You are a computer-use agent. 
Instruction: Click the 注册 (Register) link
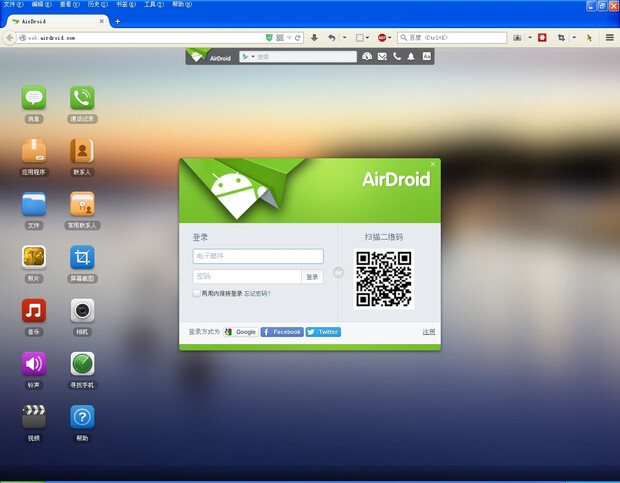tap(428, 332)
